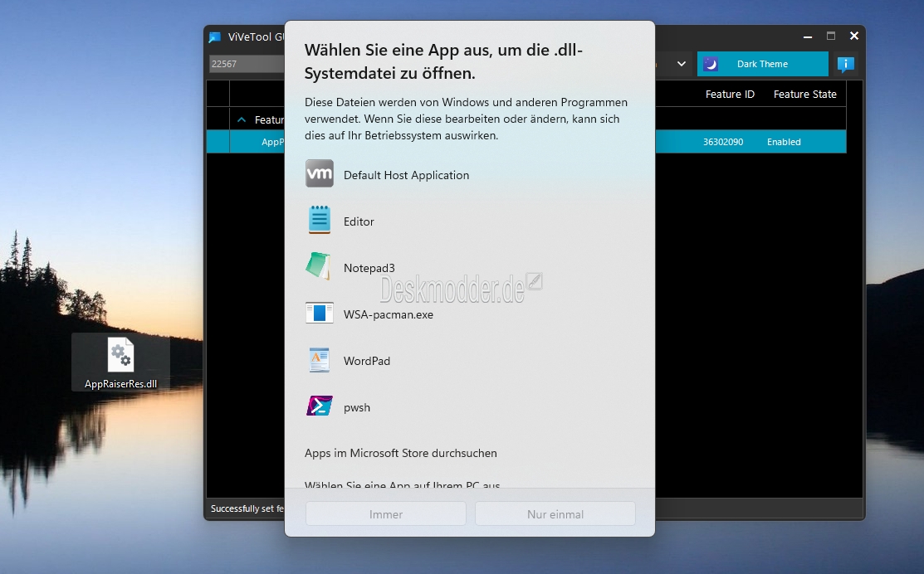Select the feature ID 36302090 cell

[723, 142]
